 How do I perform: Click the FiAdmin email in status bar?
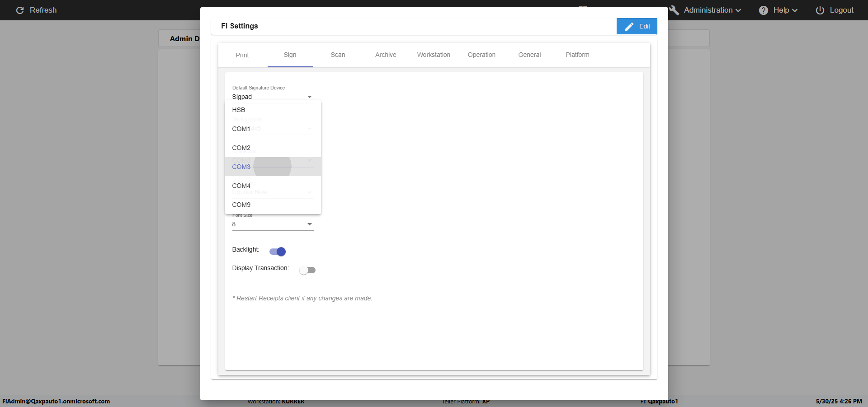(x=56, y=401)
